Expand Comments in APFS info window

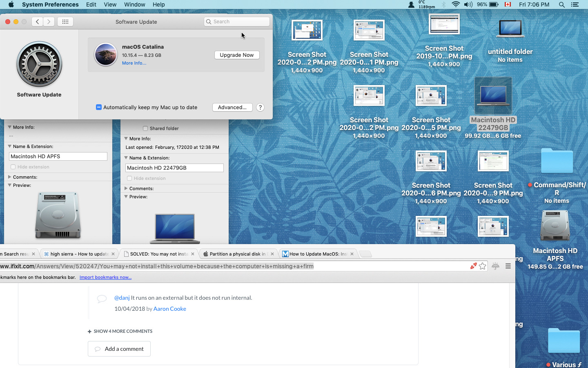(9, 177)
